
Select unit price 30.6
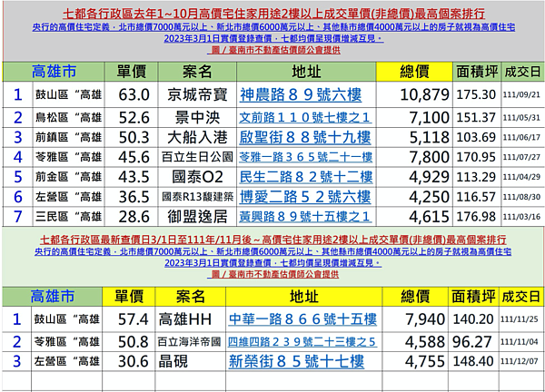click(134, 361)
